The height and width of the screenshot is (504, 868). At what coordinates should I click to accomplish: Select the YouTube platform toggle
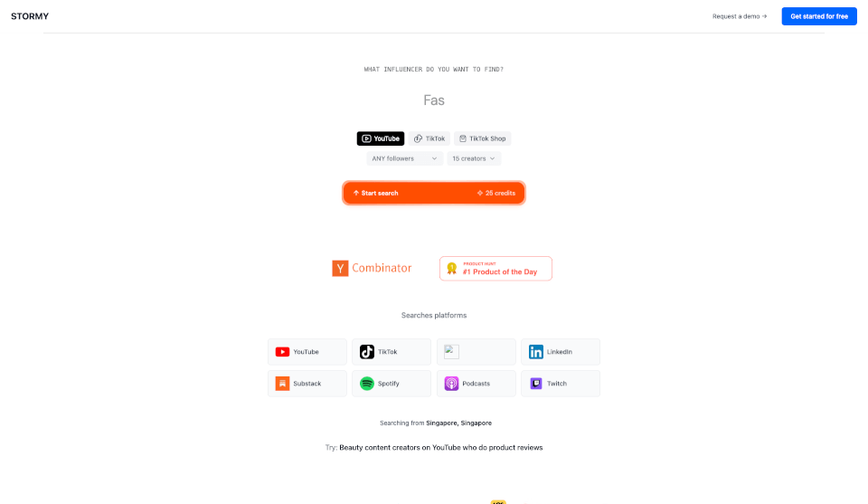(x=381, y=138)
